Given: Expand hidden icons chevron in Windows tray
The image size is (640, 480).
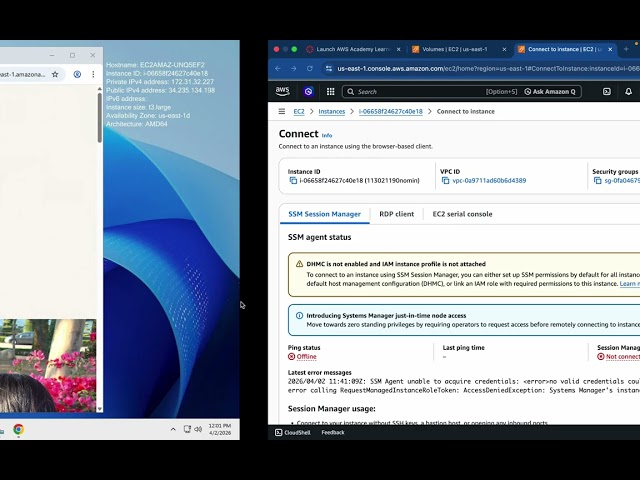Looking at the screenshot, I should (173, 429).
